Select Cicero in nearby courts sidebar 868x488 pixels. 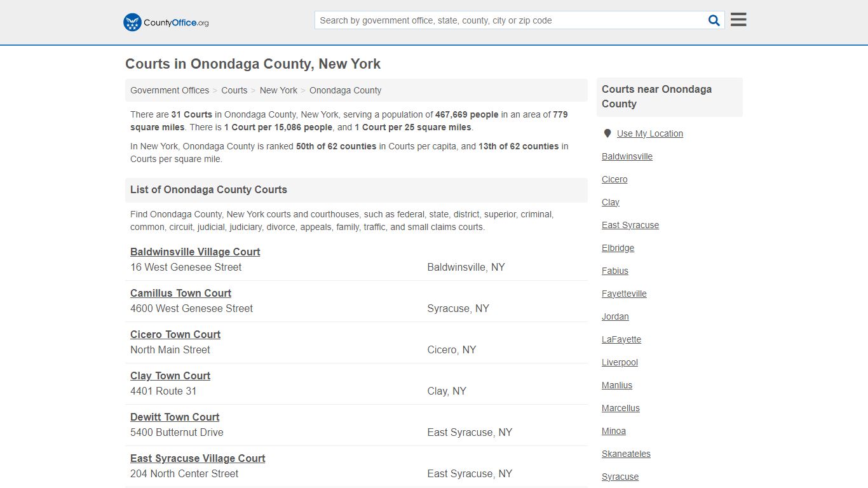(x=614, y=179)
